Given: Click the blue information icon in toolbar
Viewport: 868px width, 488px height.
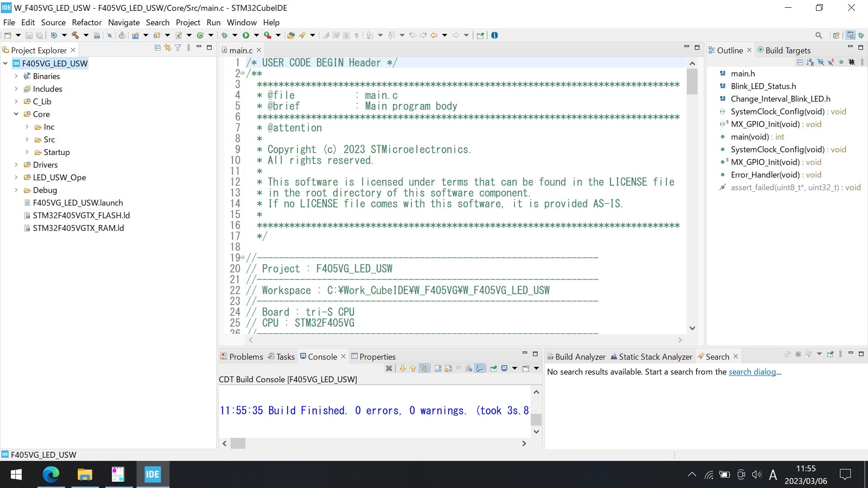Looking at the screenshot, I should click(495, 35).
